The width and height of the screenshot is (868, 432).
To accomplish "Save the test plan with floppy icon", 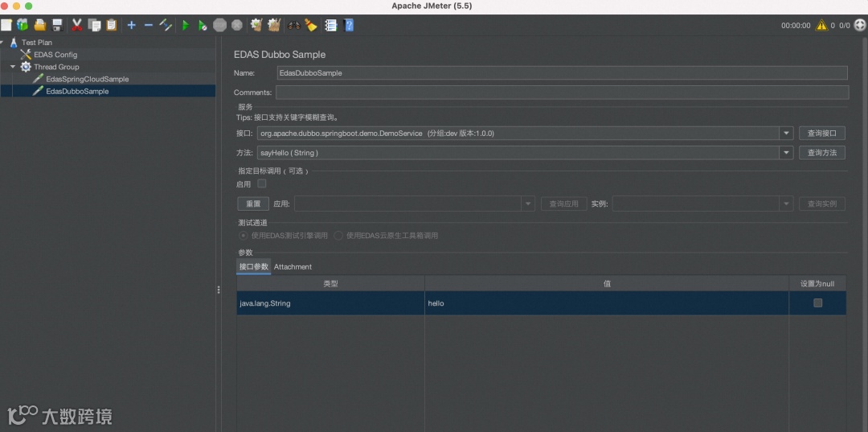I will [57, 25].
